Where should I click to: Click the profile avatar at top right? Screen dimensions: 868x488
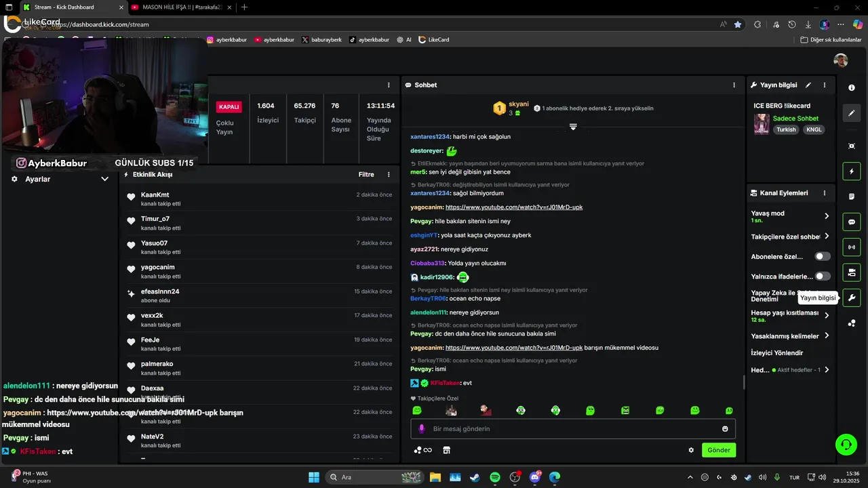(840, 60)
